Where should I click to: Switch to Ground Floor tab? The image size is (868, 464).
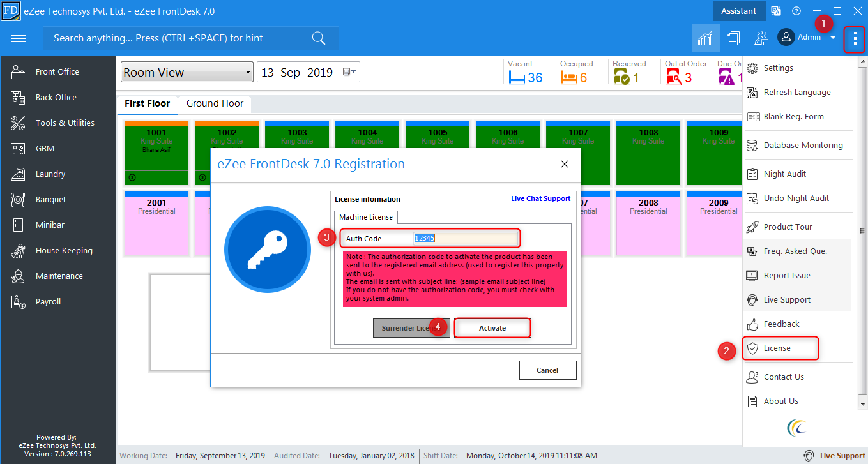tap(215, 103)
